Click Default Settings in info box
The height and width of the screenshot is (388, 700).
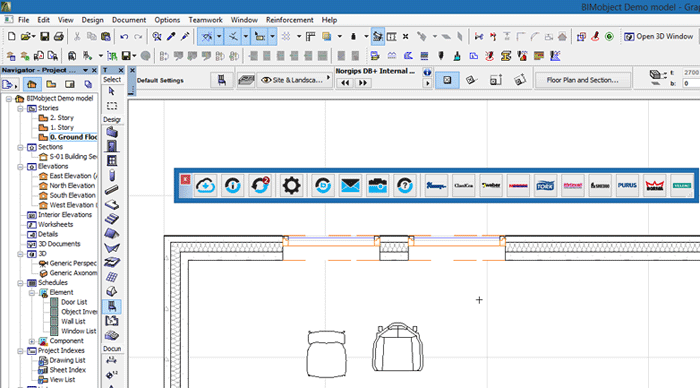point(160,80)
